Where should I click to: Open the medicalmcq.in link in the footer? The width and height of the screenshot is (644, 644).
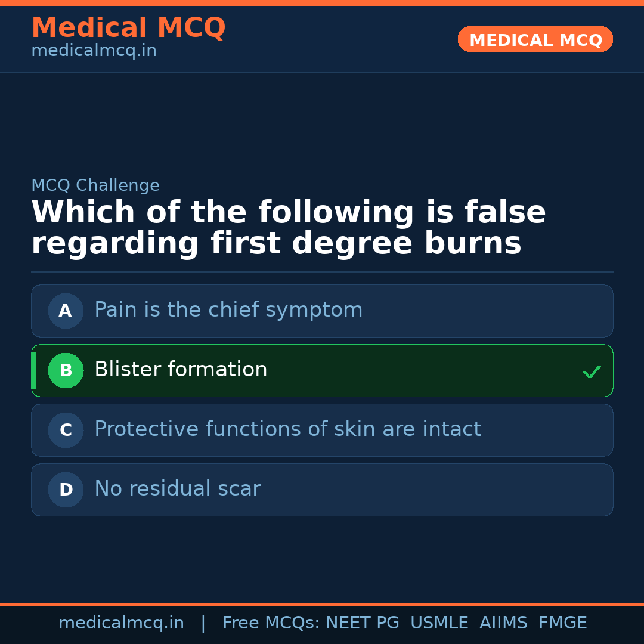coord(122,623)
